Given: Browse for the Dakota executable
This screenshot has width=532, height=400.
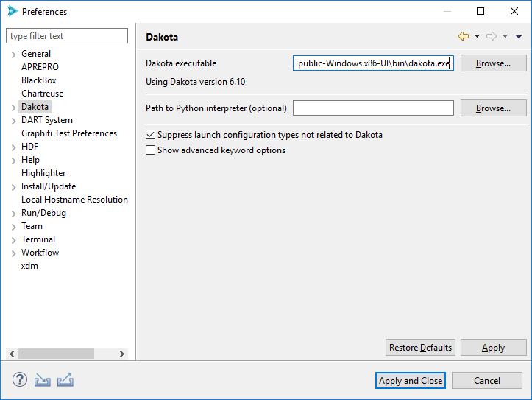Looking at the screenshot, I should click(x=493, y=63).
